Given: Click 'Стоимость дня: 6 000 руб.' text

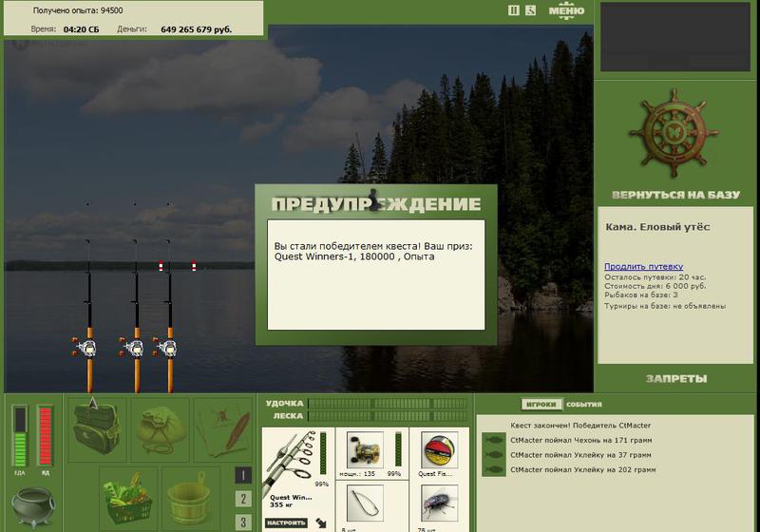Looking at the screenshot, I should tap(655, 286).
